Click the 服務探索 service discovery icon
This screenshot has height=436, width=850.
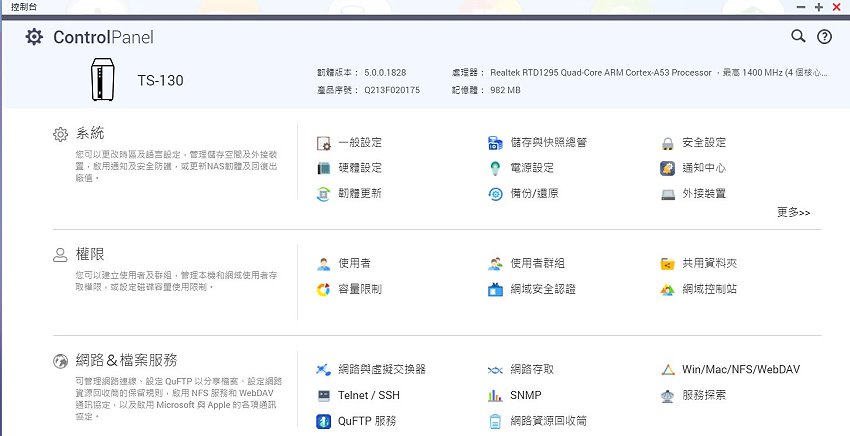tap(667, 396)
